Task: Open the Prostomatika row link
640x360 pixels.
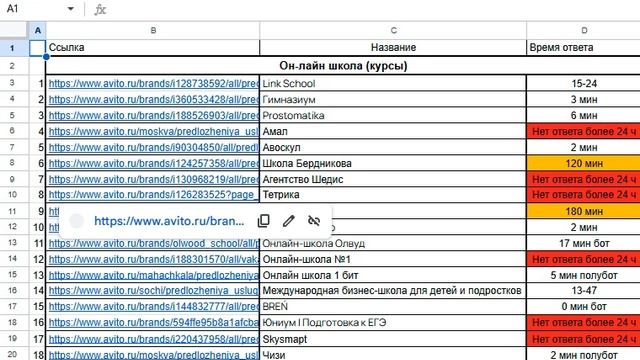Action: pos(153,116)
